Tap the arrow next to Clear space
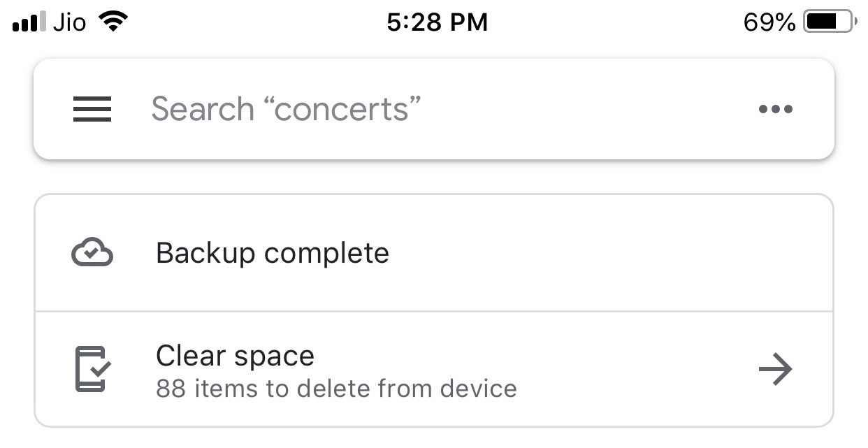Viewport: 868px width, 448px height. 775,368
